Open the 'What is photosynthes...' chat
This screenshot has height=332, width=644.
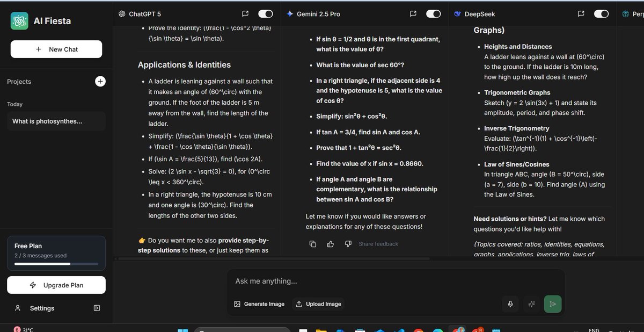(x=56, y=121)
